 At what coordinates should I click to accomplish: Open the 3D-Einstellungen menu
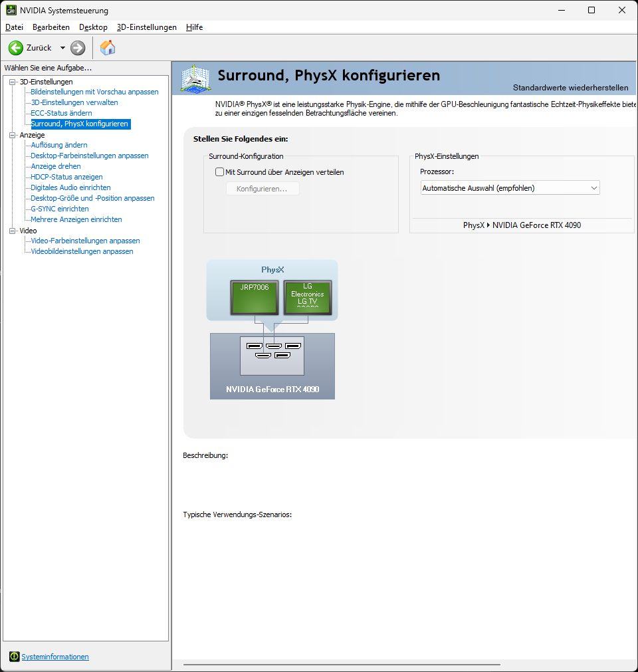pos(146,27)
